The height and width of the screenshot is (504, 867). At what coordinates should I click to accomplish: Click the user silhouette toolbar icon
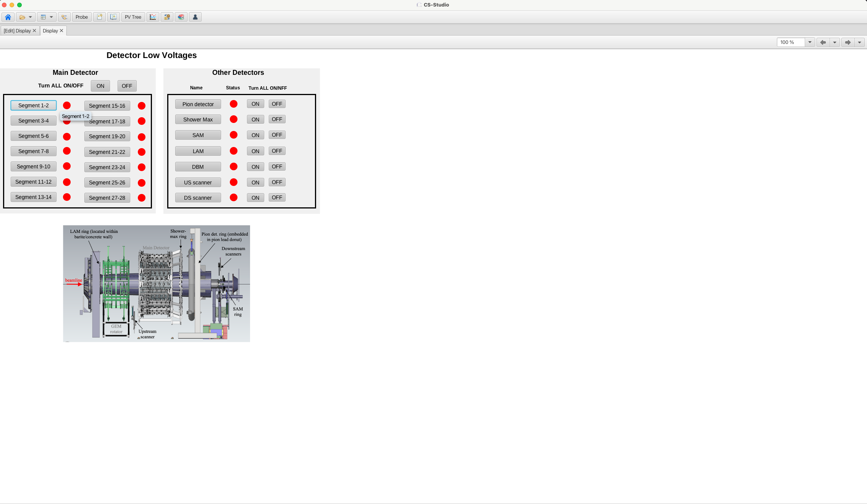pyautogui.click(x=195, y=17)
